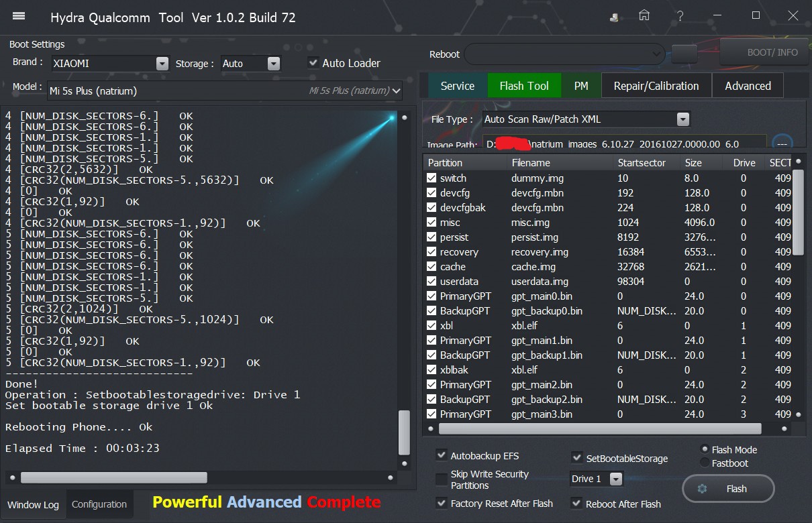Select the gpt_backup0.bin filename cell
Viewport: 812px width, 523px height.
point(546,310)
